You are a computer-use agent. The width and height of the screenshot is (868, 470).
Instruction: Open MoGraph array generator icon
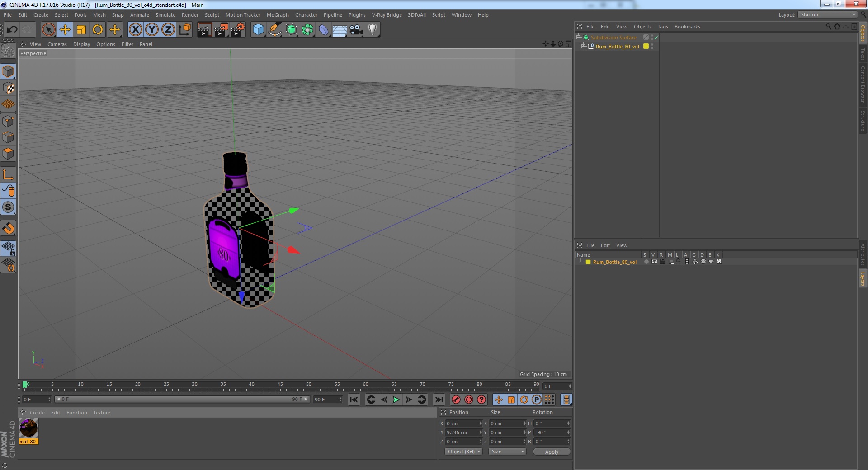click(307, 30)
